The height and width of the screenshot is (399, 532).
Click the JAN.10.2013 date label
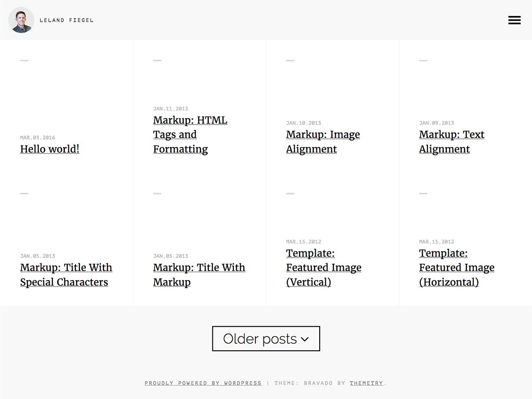pos(304,123)
